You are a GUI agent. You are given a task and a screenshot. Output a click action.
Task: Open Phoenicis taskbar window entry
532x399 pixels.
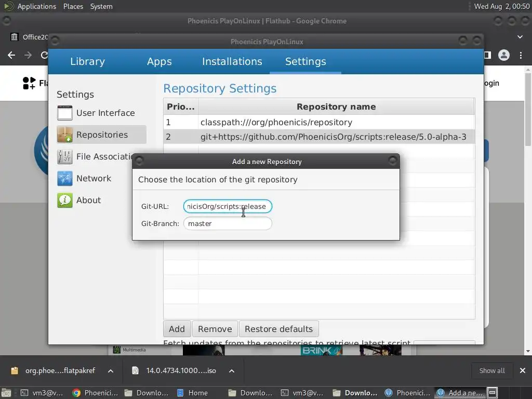click(x=408, y=393)
